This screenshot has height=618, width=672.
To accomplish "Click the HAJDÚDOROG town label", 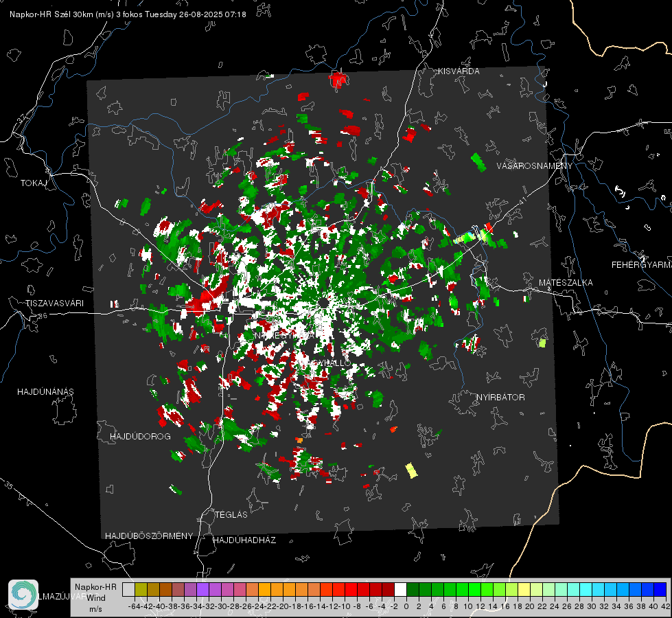I will (x=140, y=436).
